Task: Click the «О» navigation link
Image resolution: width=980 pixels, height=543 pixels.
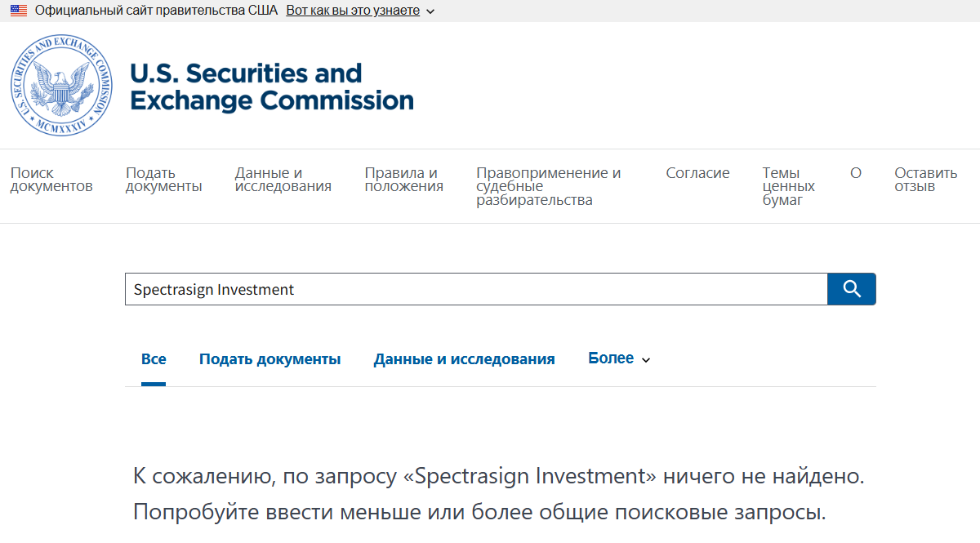Action: click(x=855, y=172)
